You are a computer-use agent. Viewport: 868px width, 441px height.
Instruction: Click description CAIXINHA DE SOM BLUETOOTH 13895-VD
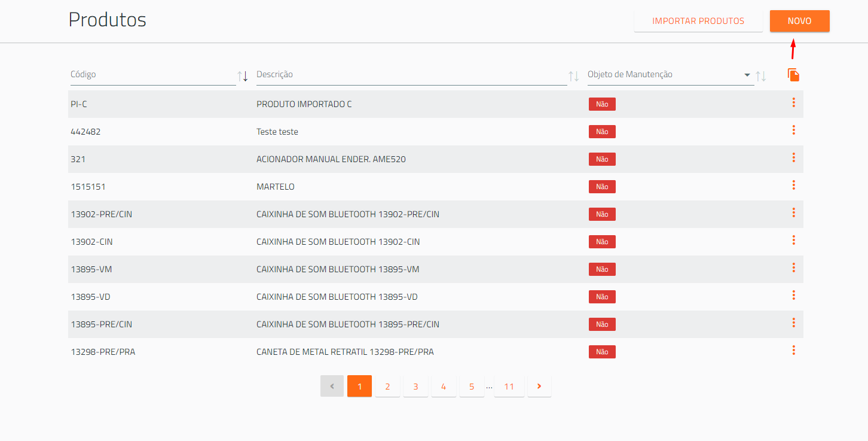337,297
